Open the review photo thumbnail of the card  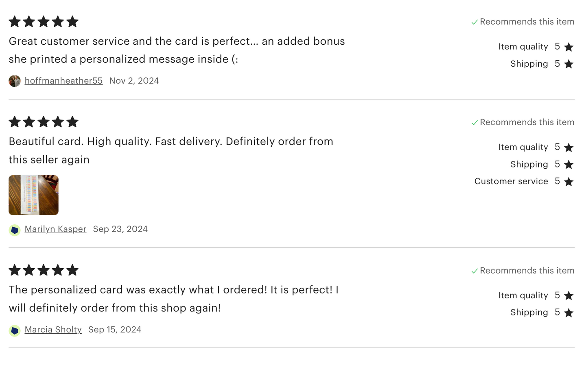coord(33,195)
